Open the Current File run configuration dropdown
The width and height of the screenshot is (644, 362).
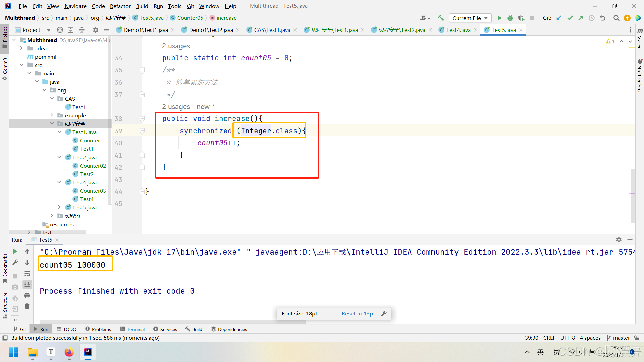pyautogui.click(x=470, y=18)
